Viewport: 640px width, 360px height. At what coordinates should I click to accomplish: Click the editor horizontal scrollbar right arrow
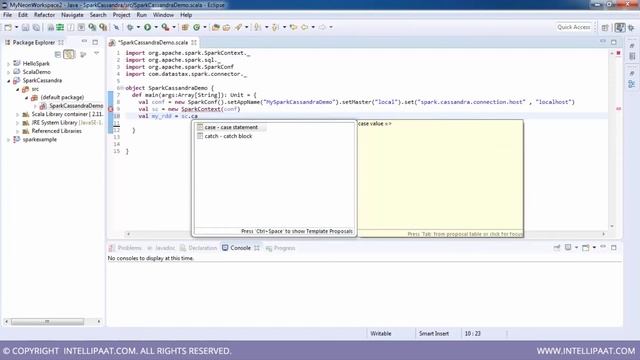[604, 234]
